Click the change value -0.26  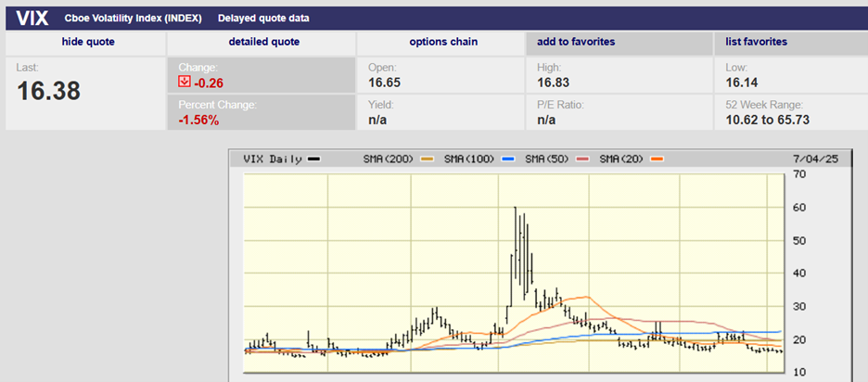click(208, 83)
